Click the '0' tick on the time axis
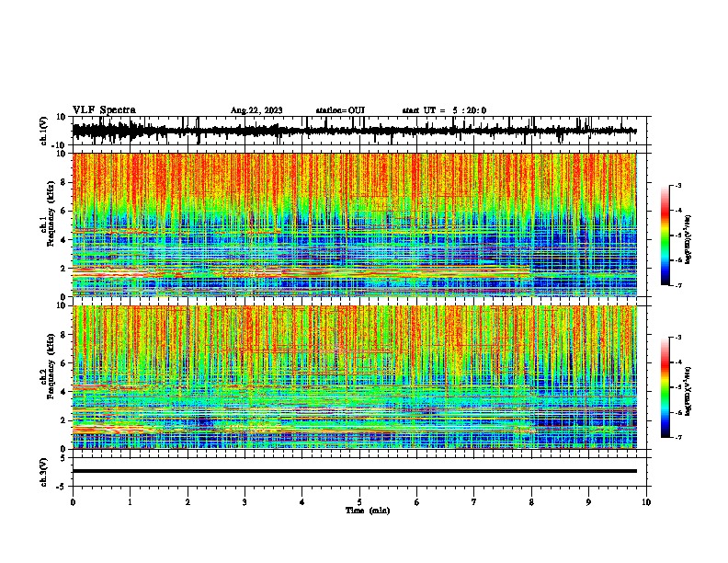Screen dimensions: 728x563 pyautogui.click(x=73, y=502)
